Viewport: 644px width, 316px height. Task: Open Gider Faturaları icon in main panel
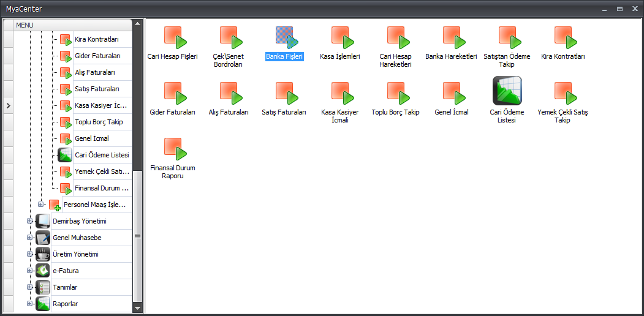(175, 94)
